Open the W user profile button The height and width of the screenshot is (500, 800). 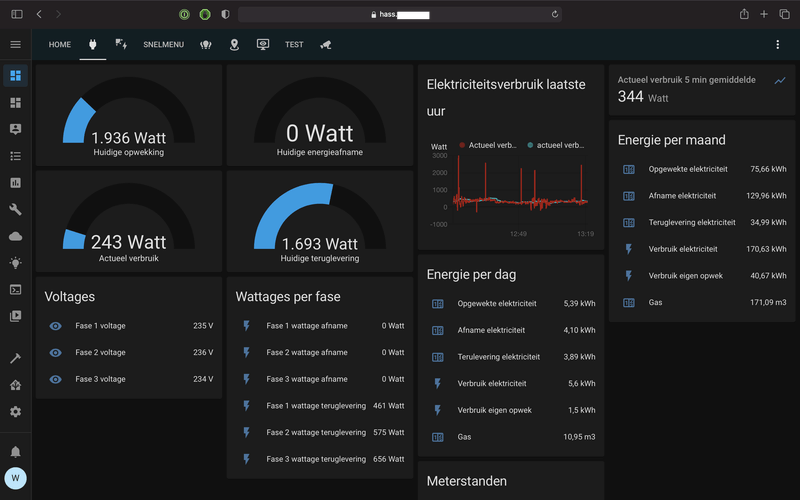click(x=15, y=478)
